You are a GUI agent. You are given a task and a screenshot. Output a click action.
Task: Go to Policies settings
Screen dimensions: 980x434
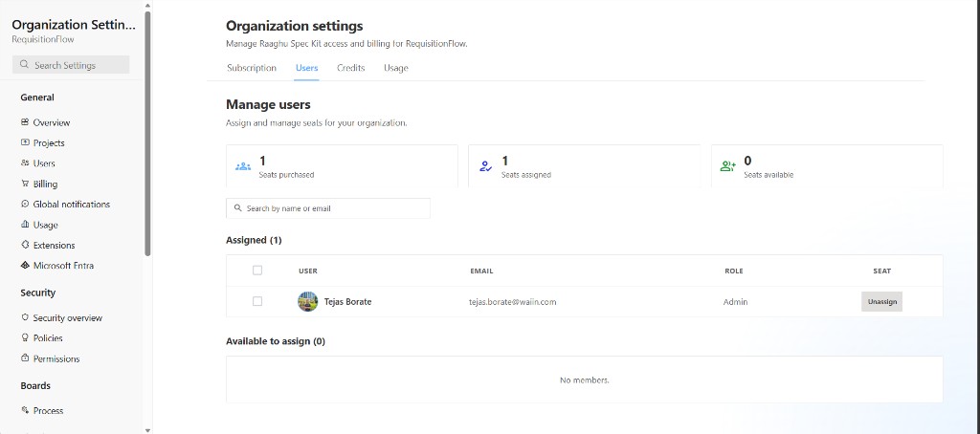pyautogui.click(x=48, y=337)
